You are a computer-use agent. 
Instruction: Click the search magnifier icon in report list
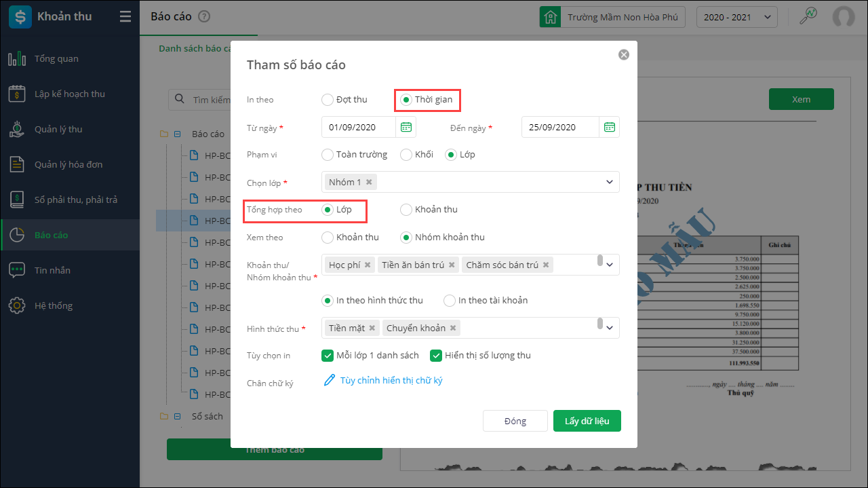click(x=180, y=99)
